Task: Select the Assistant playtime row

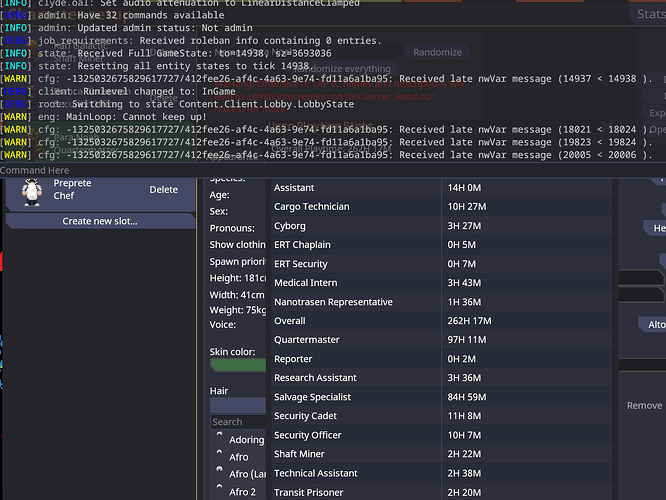Action: [x=442, y=188]
